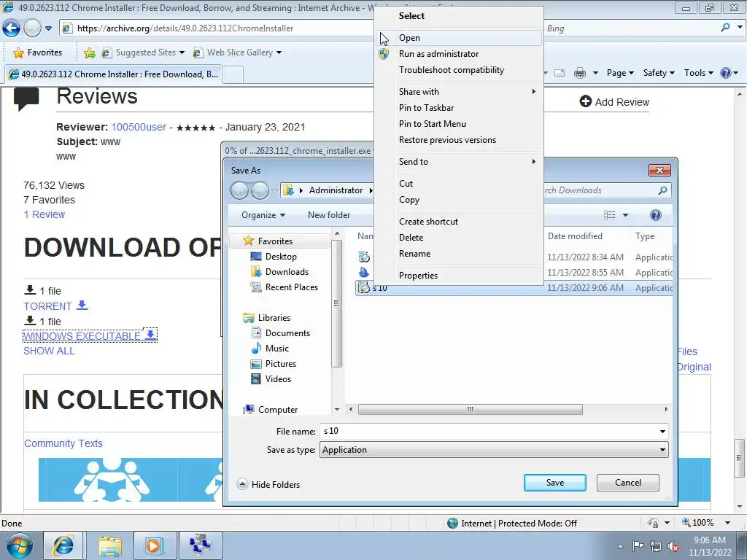Click SHOW ALL link
This screenshot has height=560, width=747.
coord(49,351)
